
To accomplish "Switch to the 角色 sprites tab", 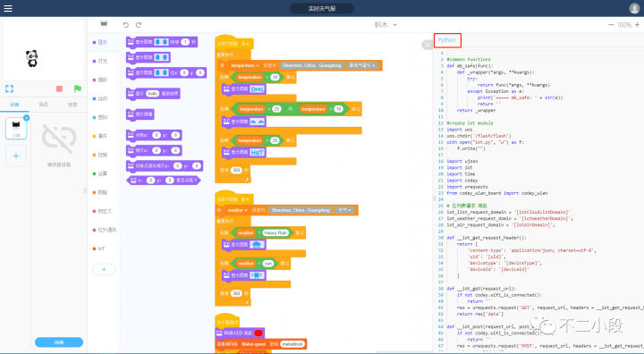I will (44, 105).
